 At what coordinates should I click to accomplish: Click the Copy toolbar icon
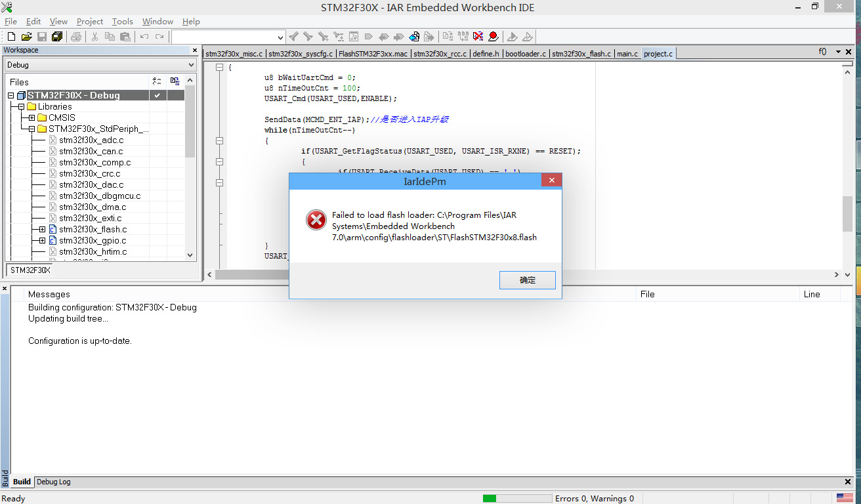pyautogui.click(x=110, y=37)
